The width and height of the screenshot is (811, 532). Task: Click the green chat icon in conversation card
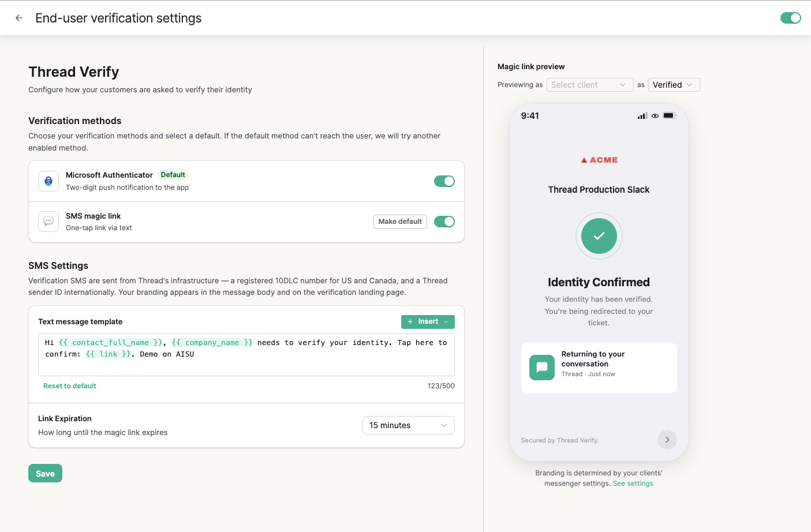[x=542, y=368]
